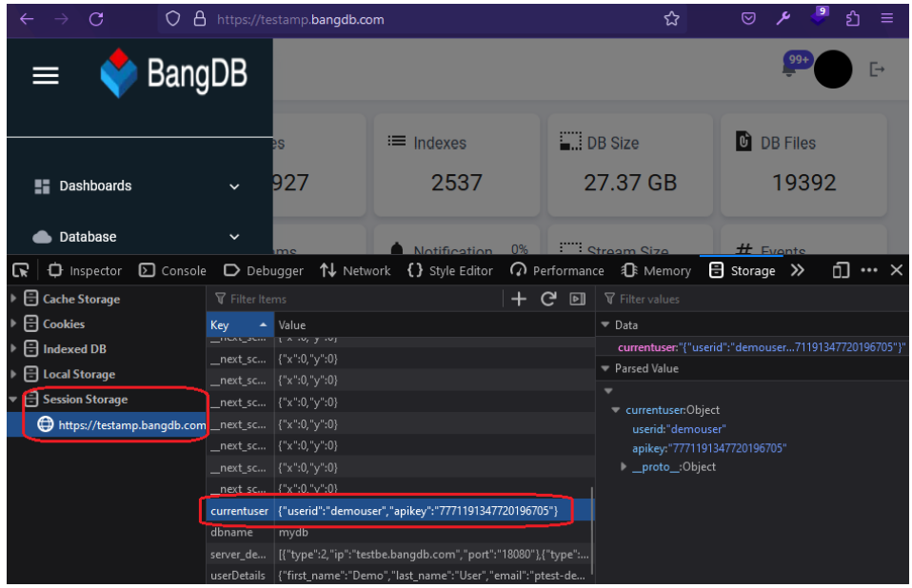The image size is (912, 588).
Task: Toggle the BangDB sidebar hamburger menu
Action: (46, 75)
